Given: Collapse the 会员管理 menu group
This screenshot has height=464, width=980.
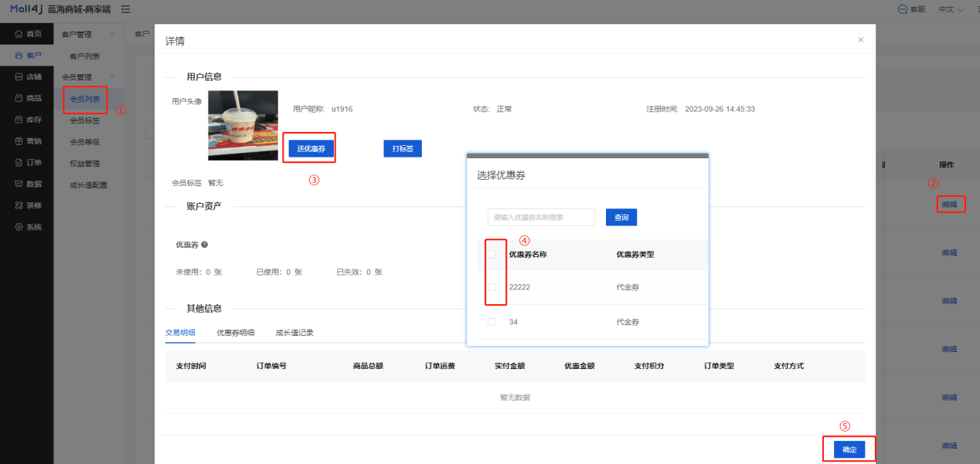Looking at the screenshot, I should [113, 77].
